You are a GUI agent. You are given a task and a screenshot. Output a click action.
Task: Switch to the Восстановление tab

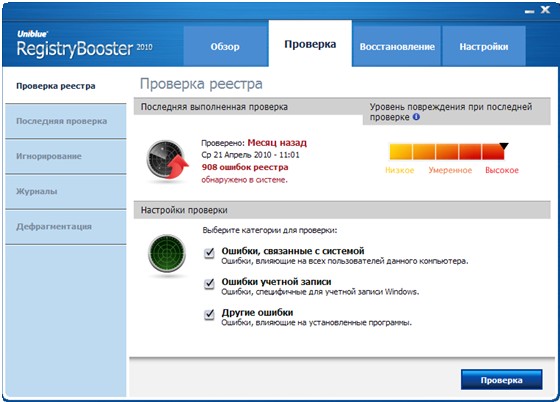(397, 46)
